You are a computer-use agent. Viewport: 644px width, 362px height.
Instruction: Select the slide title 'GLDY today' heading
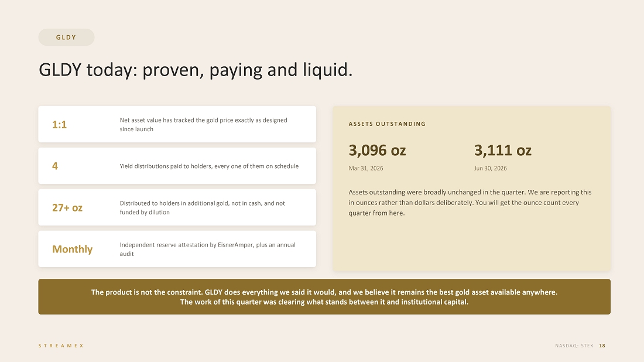196,70
